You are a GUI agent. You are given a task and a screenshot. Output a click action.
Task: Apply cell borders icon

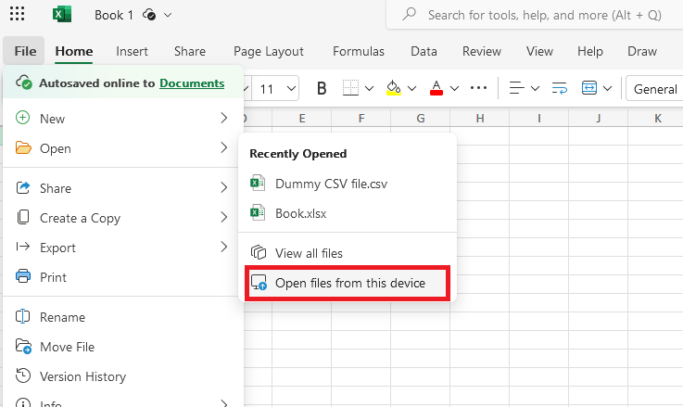pos(351,88)
